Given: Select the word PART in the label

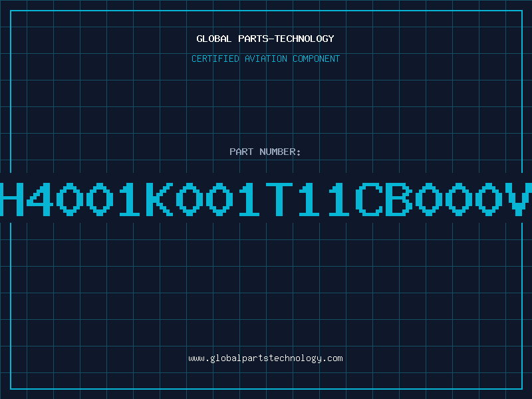Looking at the screenshot, I should pos(241,152).
